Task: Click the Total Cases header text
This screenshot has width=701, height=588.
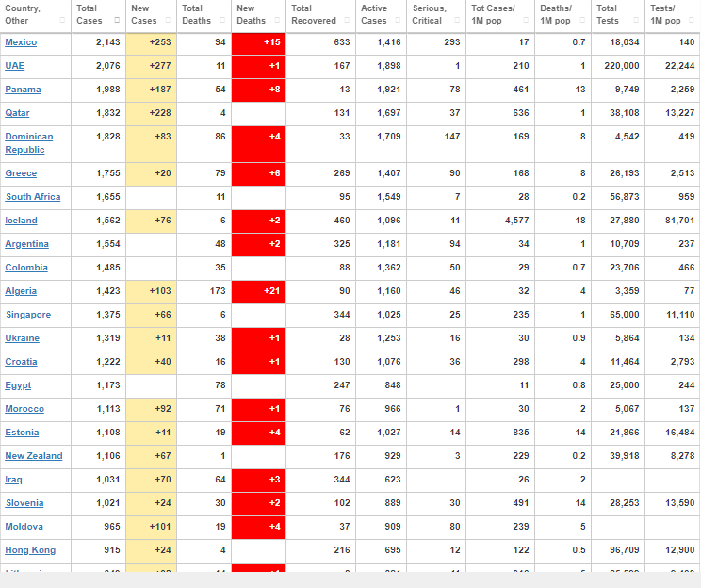Action: 90,14
